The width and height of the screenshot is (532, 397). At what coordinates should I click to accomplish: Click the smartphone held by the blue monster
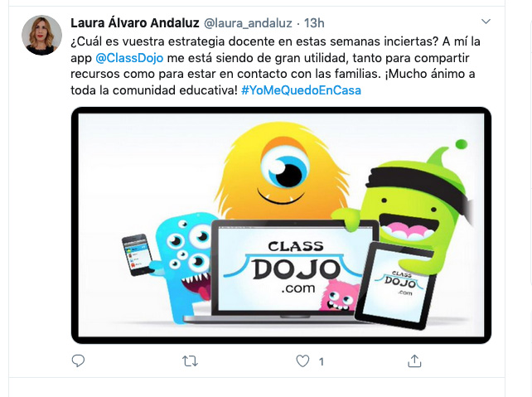tap(138, 254)
